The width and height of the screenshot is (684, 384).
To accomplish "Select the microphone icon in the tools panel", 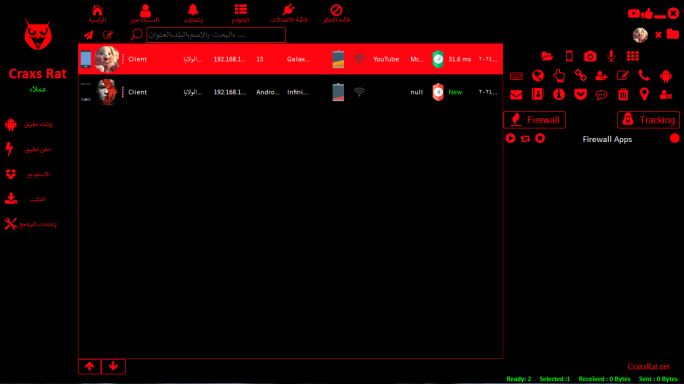I will tap(611, 56).
